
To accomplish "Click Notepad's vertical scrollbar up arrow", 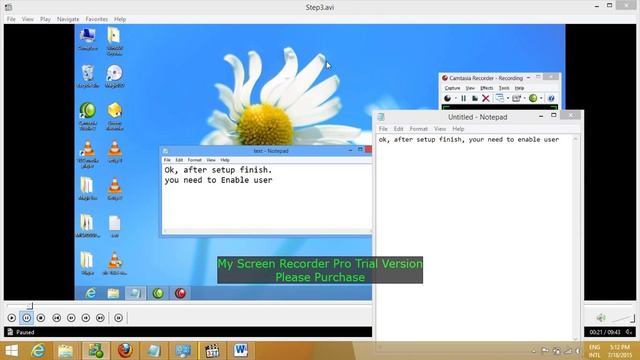I will click(576, 139).
